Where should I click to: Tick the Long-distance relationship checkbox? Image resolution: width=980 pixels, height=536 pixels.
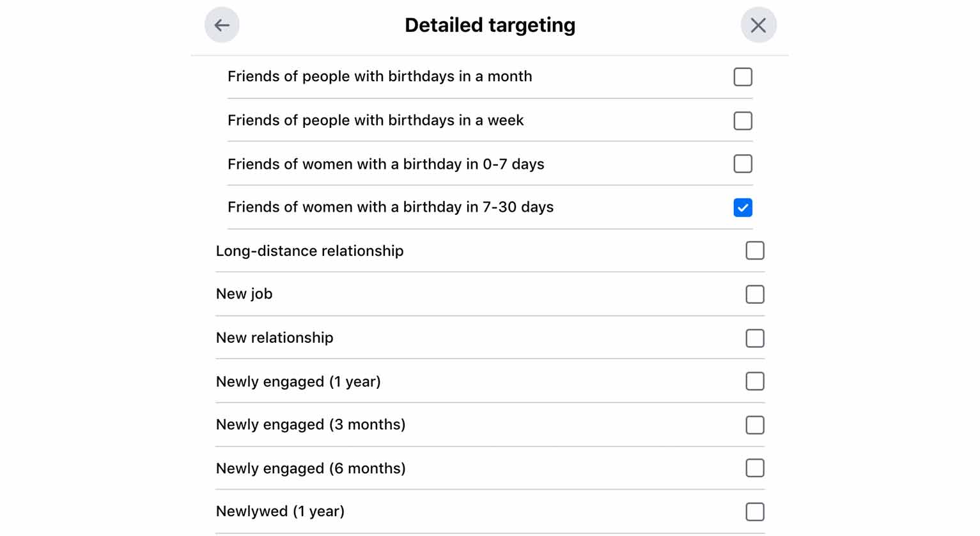[x=755, y=251]
